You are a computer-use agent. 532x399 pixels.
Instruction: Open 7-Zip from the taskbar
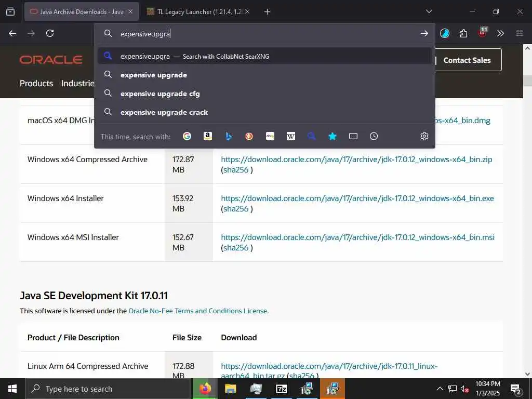pos(282,389)
